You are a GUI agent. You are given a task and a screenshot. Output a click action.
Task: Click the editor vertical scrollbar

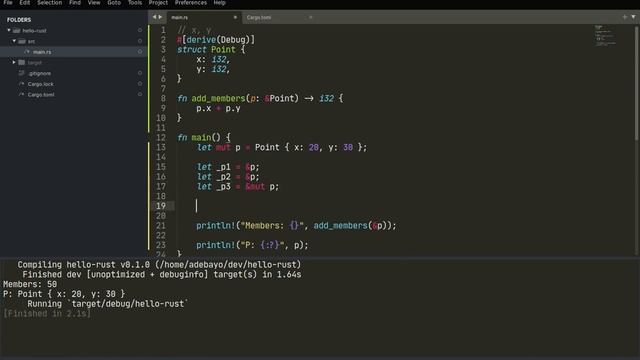click(637, 82)
